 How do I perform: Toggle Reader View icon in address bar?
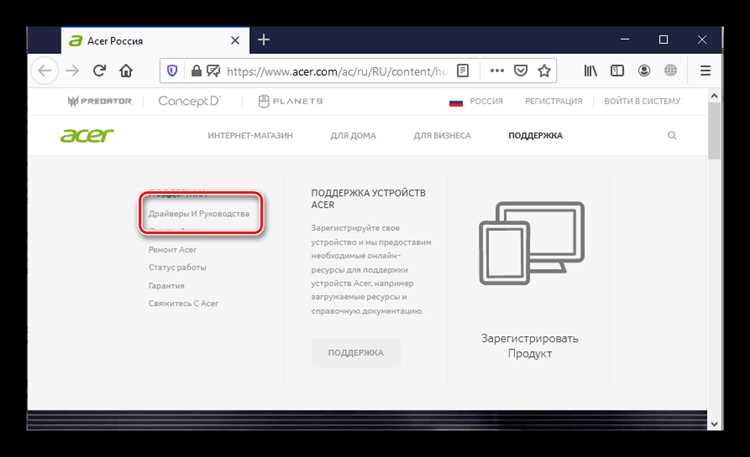[x=463, y=71]
